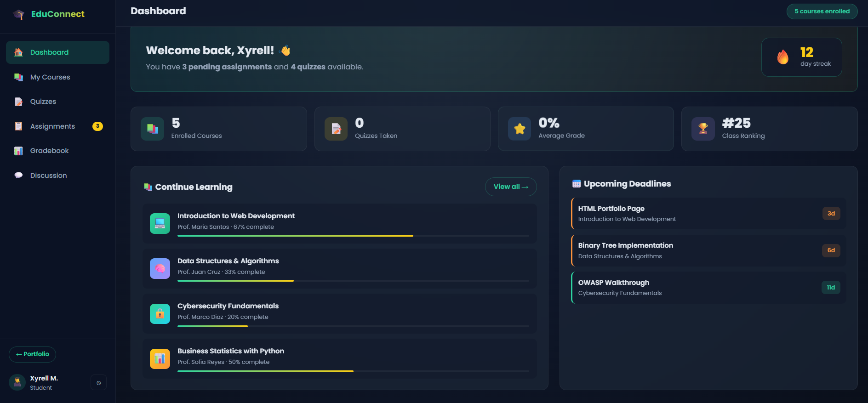Click the Enrolled Courses label
This screenshot has width=868, height=403.
click(x=196, y=136)
